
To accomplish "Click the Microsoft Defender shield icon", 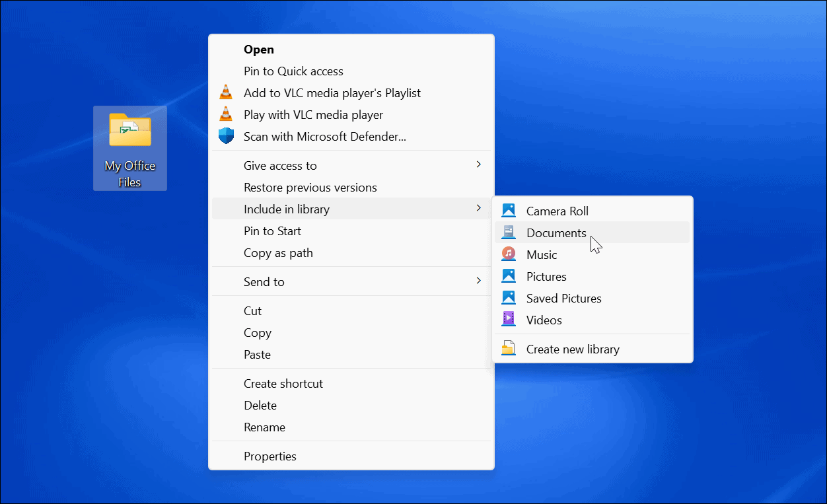I will pyautogui.click(x=226, y=135).
